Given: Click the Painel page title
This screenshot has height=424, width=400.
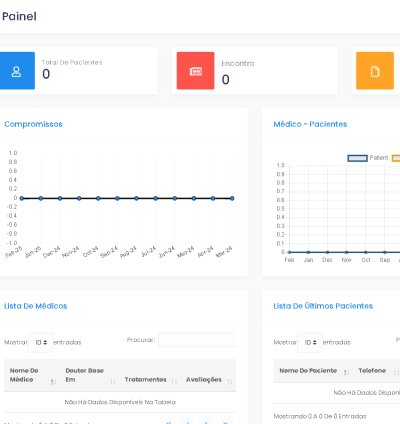Looking at the screenshot, I should point(19,16).
